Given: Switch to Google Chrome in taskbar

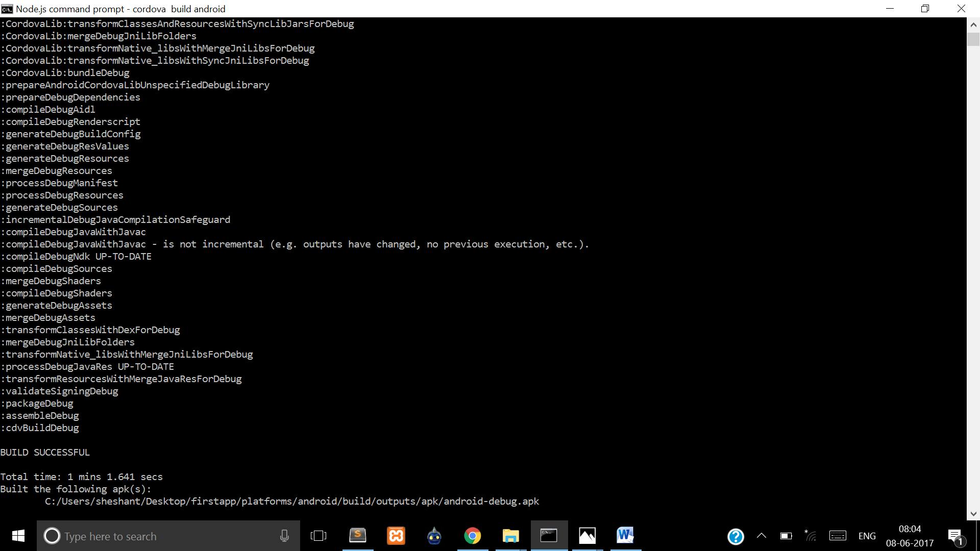Looking at the screenshot, I should coord(473,536).
